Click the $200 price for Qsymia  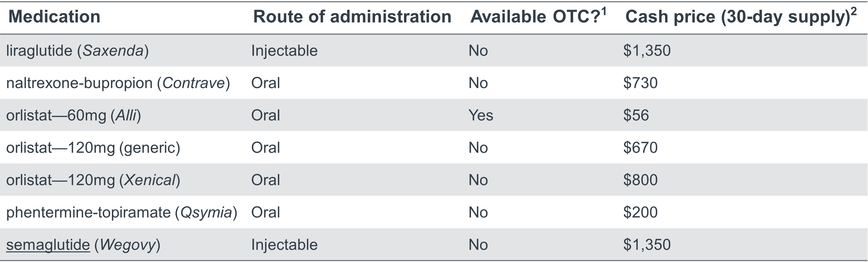(x=640, y=212)
